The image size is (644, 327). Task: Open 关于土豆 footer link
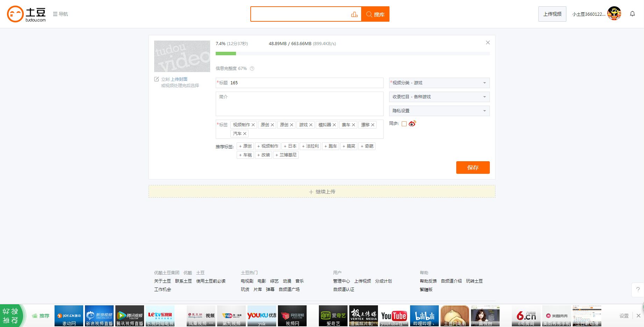point(163,281)
